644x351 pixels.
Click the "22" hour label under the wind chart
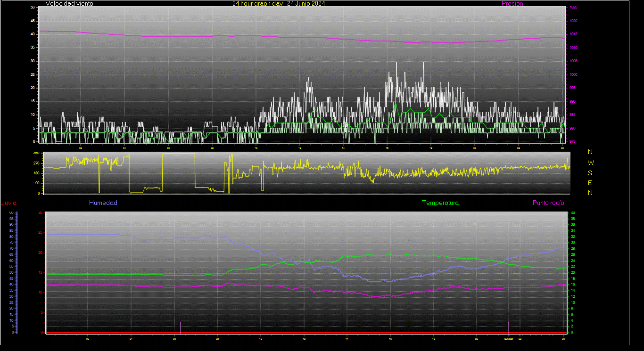click(x=519, y=147)
